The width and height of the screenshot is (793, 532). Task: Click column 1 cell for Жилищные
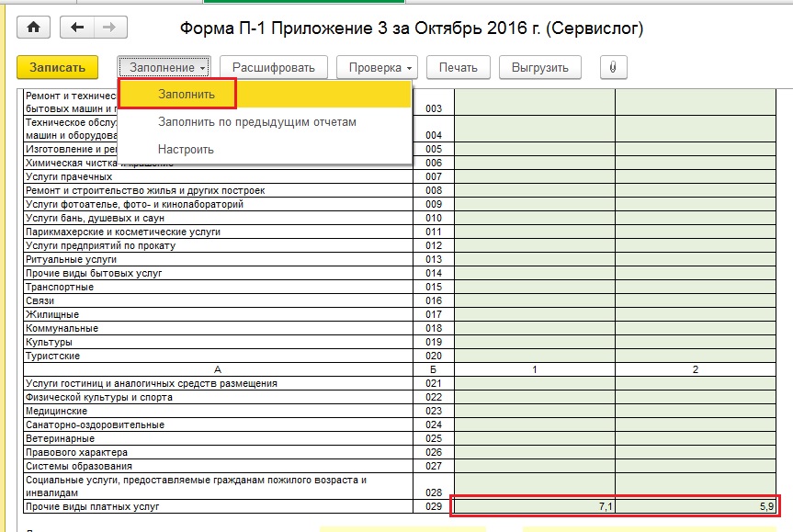[x=535, y=314]
